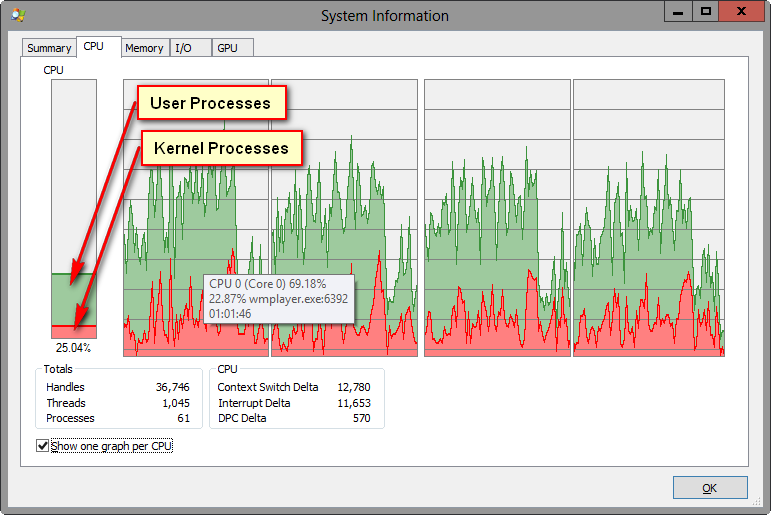The height and width of the screenshot is (515, 771).
Task: Click the fourth CPU core graph
Action: (x=648, y=217)
